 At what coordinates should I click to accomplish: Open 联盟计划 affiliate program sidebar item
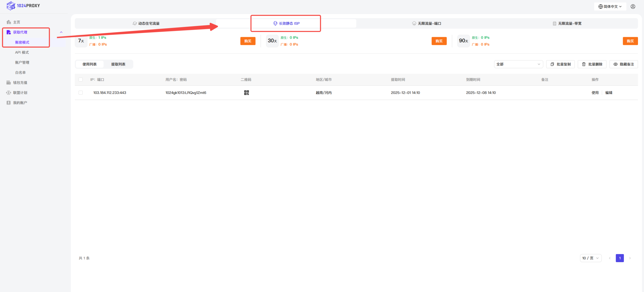pos(20,93)
